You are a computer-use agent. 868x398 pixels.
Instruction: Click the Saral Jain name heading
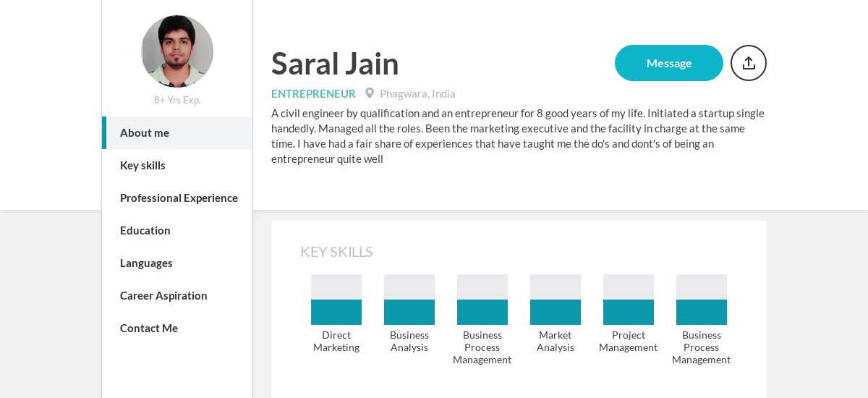point(335,64)
